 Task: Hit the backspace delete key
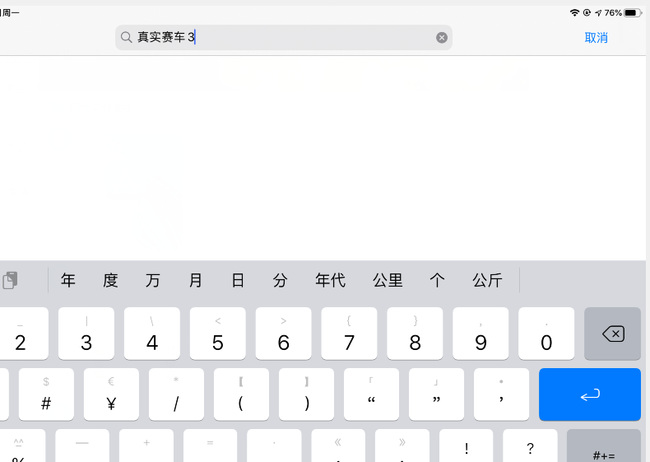(612, 333)
